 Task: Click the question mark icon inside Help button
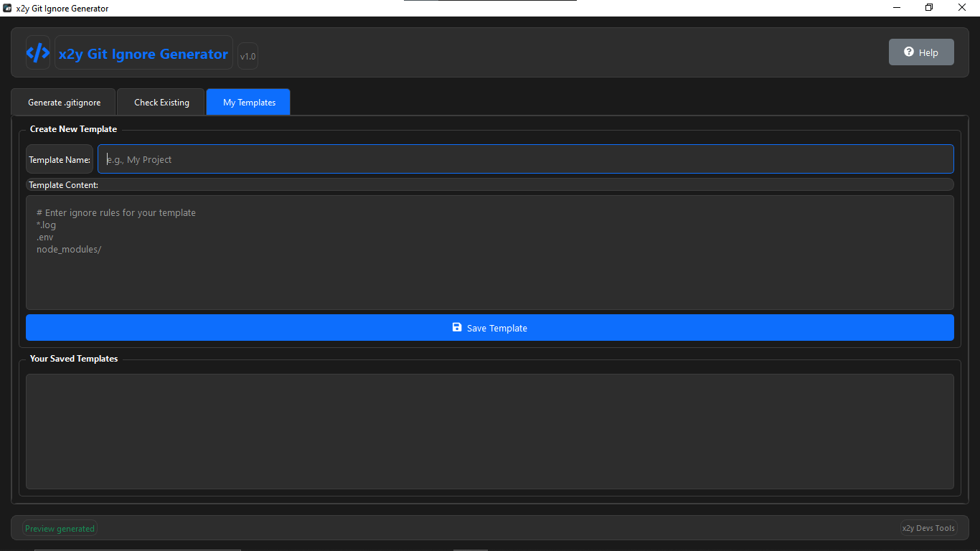pyautogui.click(x=910, y=52)
